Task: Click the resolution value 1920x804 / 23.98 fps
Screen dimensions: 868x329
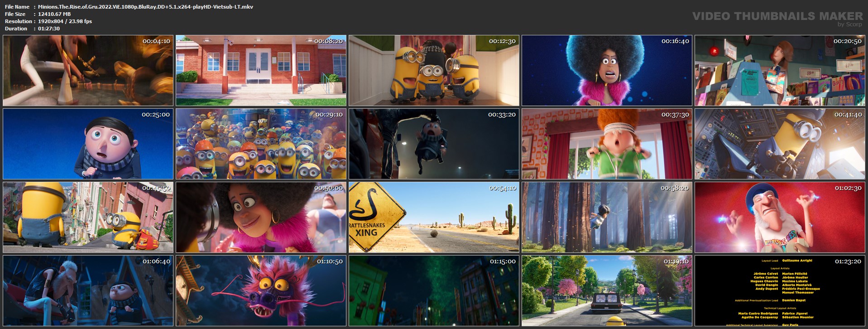Action: click(x=65, y=21)
